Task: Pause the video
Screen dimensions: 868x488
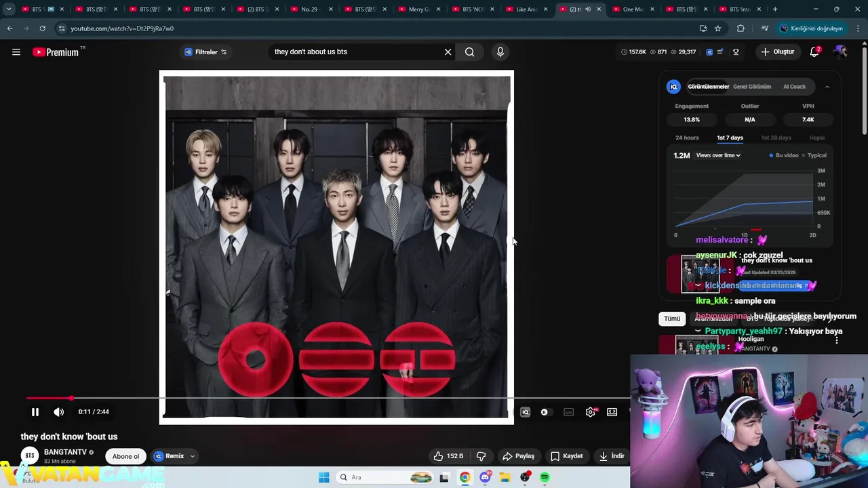Action: [35, 412]
